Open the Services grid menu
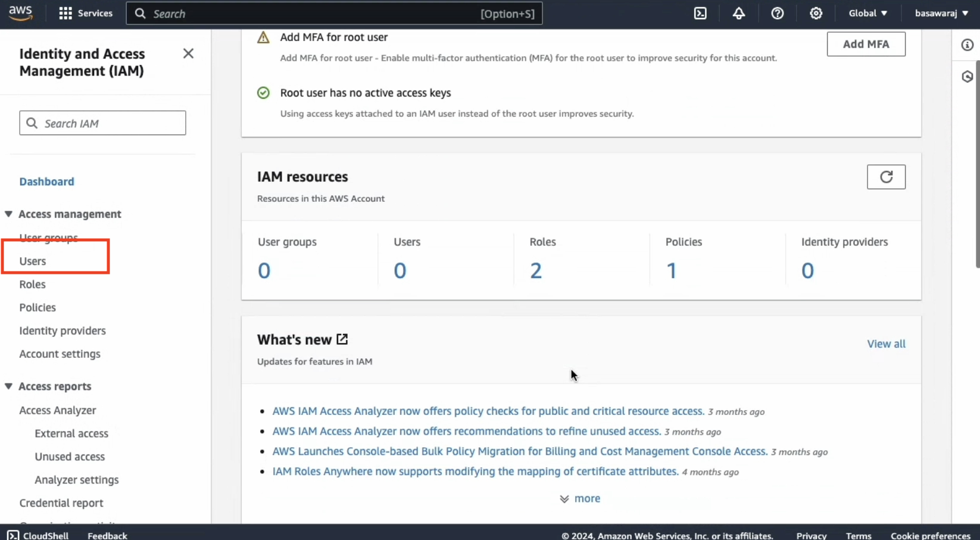Viewport: 980px width, 540px height. tap(86, 13)
